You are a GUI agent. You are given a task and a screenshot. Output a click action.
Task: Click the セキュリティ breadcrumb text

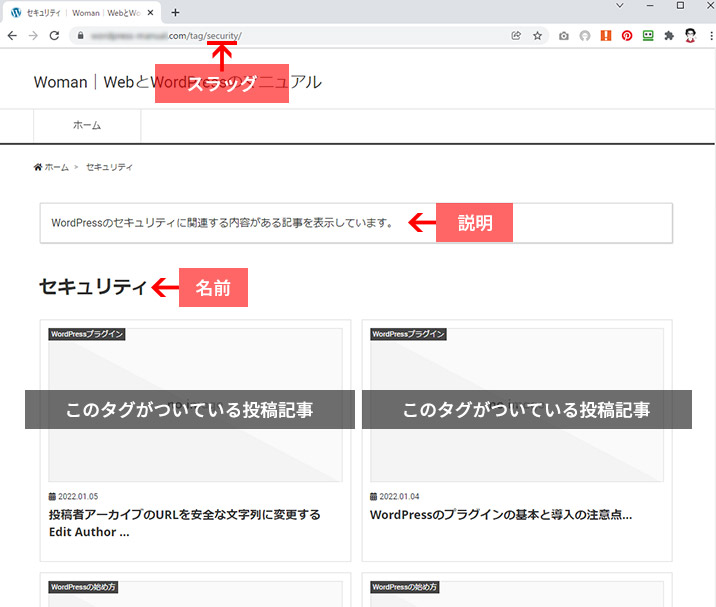(110, 167)
